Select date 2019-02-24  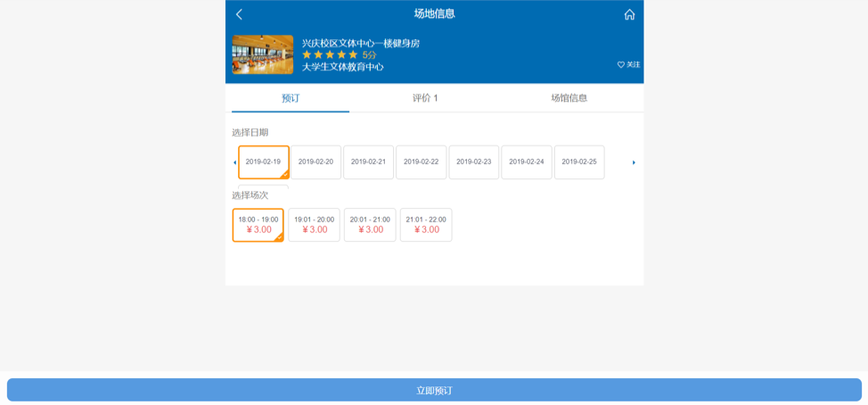527,162
